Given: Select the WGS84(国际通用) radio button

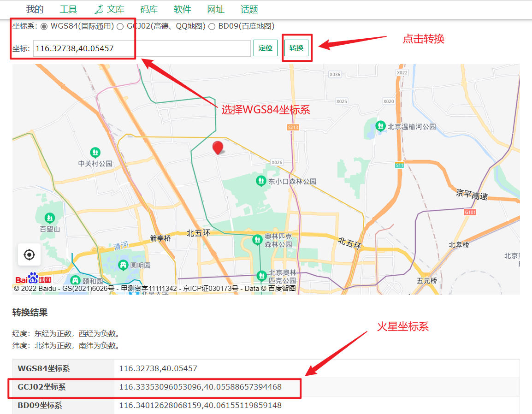Looking at the screenshot, I should (44, 26).
